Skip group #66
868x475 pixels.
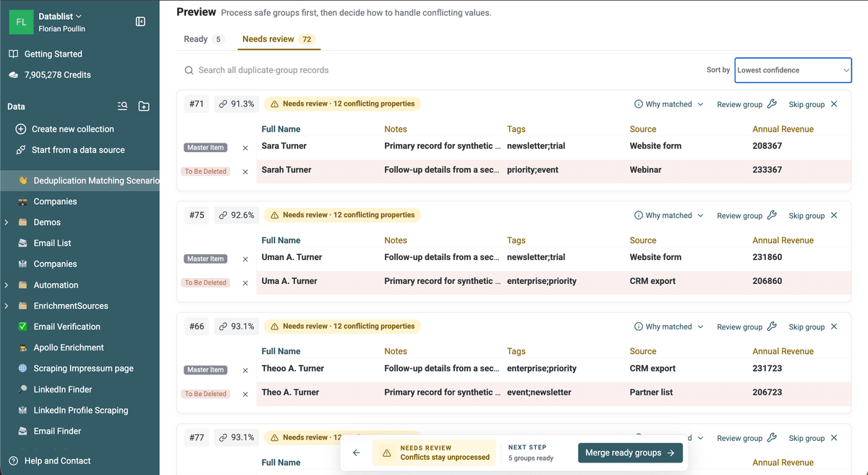coord(813,327)
